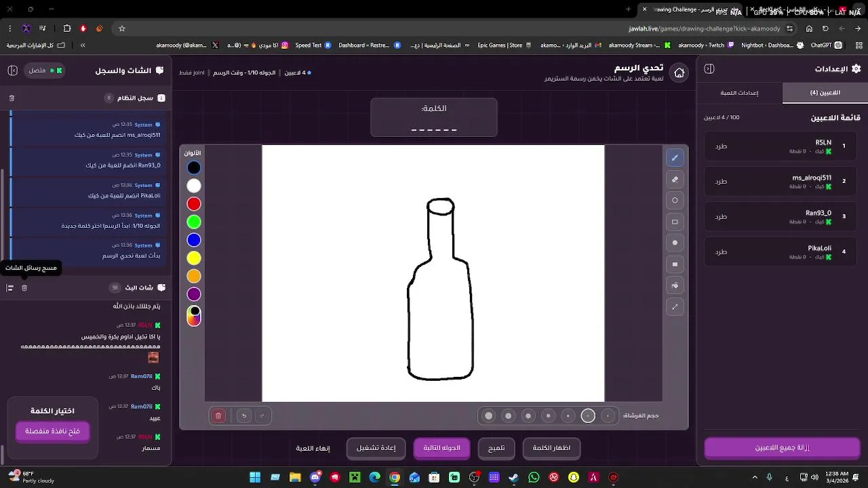Choose the smallest brush size

click(608, 415)
